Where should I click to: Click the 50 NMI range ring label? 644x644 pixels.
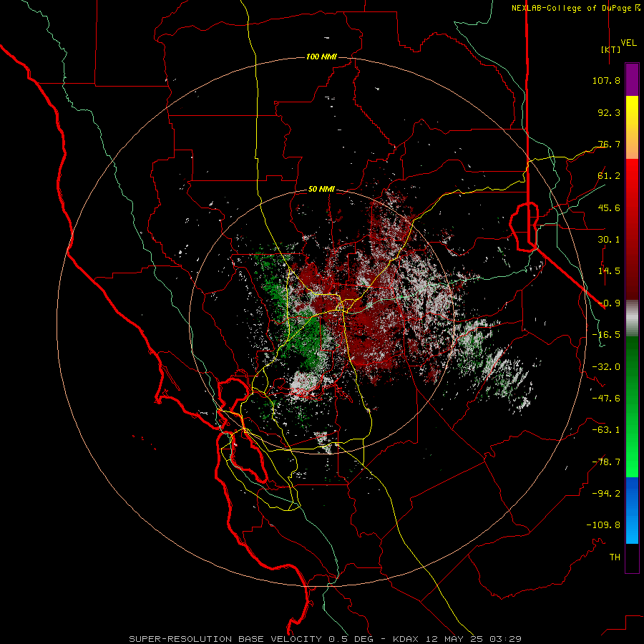coord(321,190)
